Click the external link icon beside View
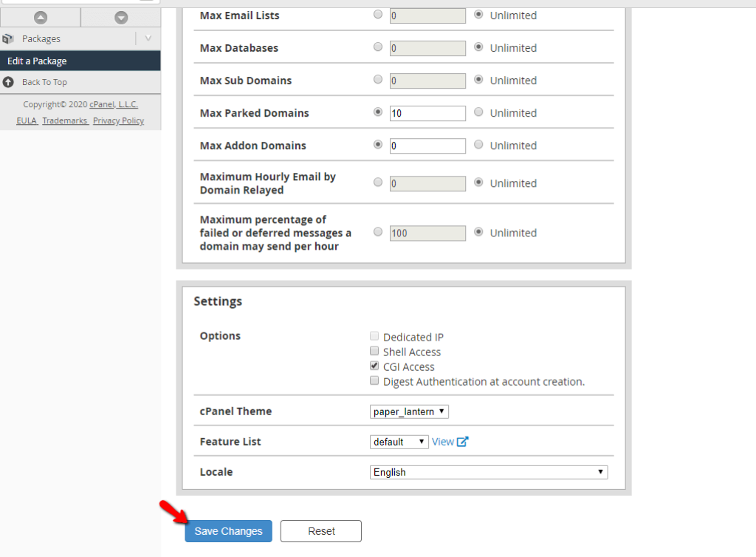 [462, 442]
